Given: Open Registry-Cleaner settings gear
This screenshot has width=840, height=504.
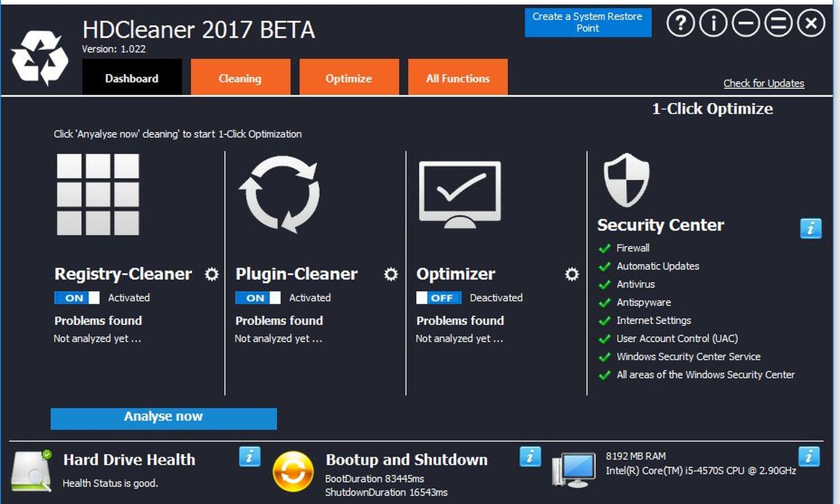Looking at the screenshot, I should [x=212, y=274].
